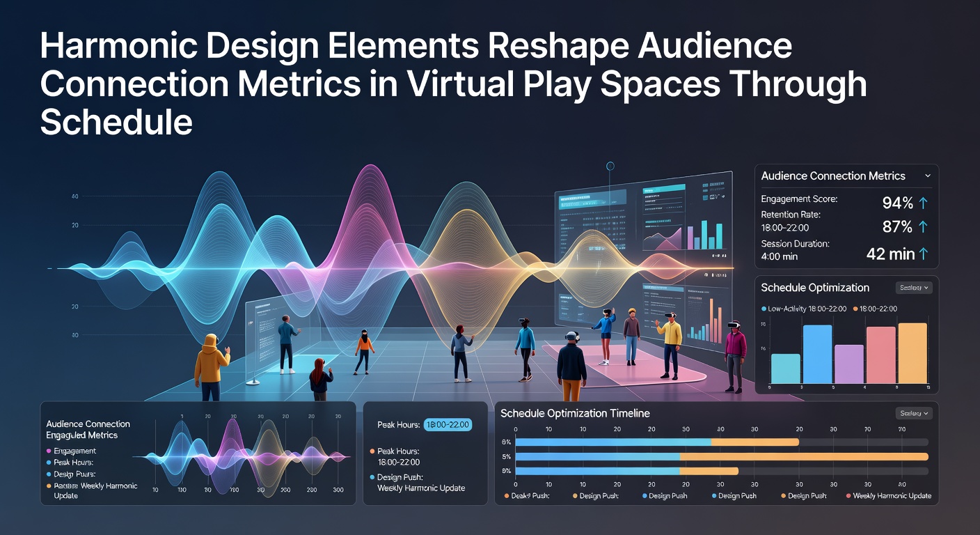Click the up arrow beside 42 min

924,254
